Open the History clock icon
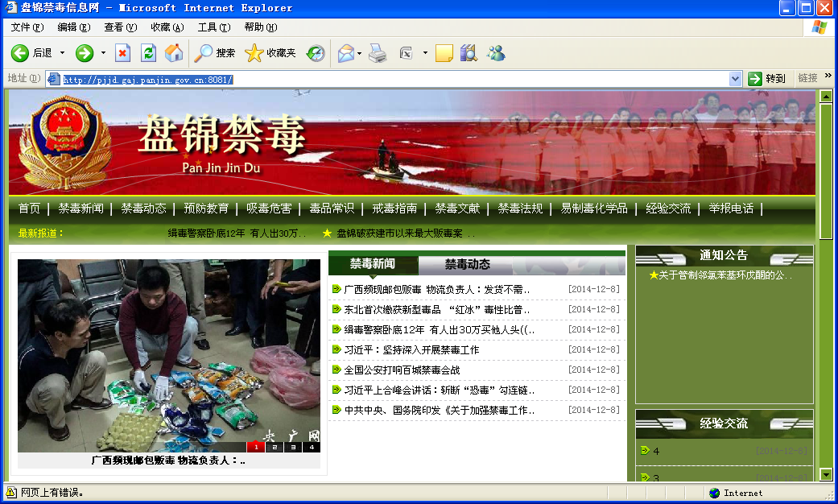The height and width of the screenshot is (504, 838). pos(316,53)
